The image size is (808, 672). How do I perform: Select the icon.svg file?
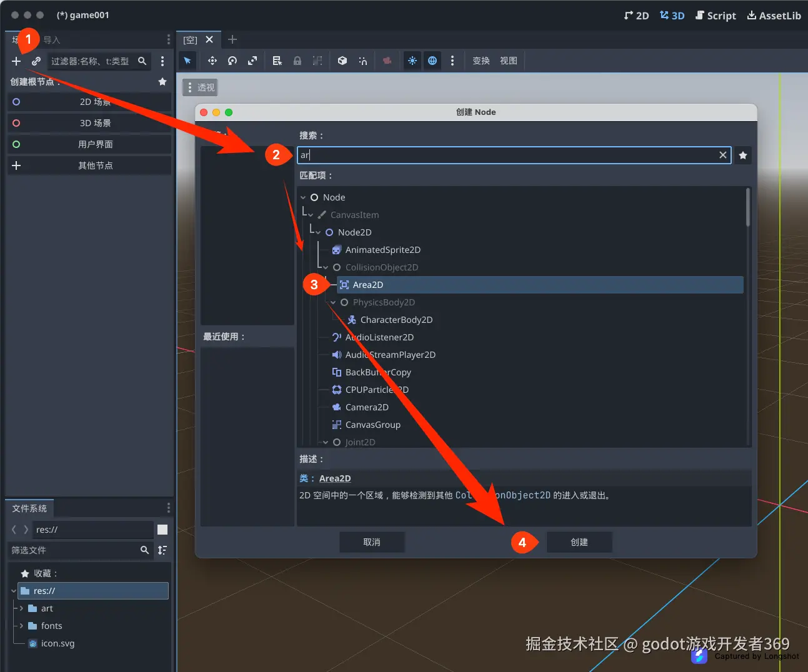57,643
